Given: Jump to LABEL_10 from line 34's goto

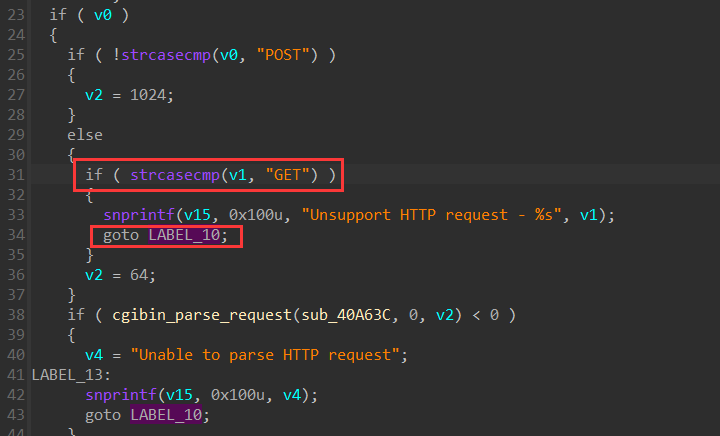Looking at the screenshot, I should tap(184, 235).
